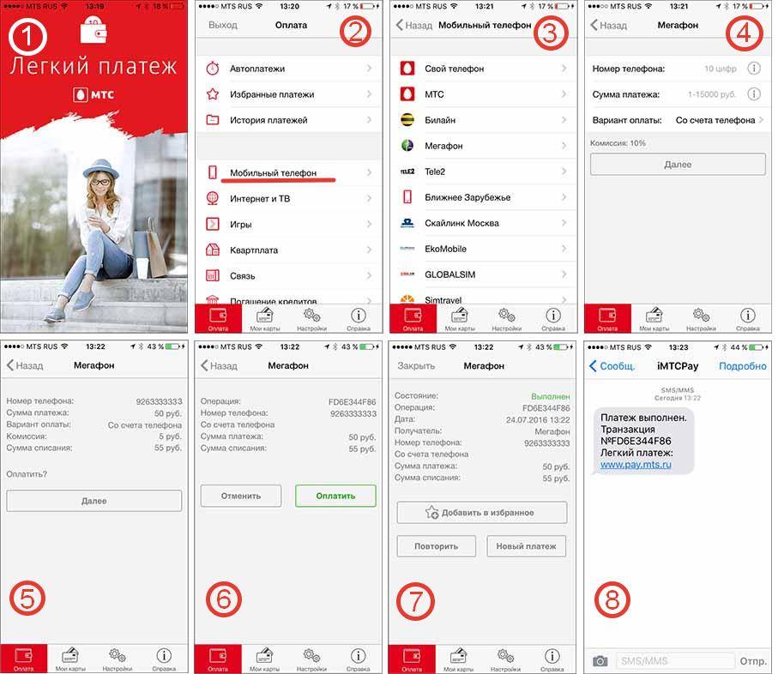The height and width of the screenshot is (674, 784).
Task: Tap the Игры gamepad icon
Action: coord(213,225)
